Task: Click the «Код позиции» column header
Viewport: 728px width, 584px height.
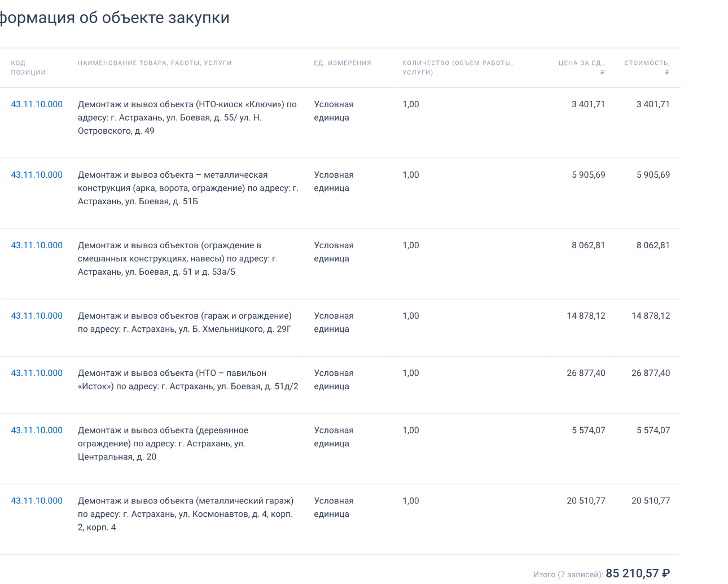Action: pyautogui.click(x=28, y=68)
